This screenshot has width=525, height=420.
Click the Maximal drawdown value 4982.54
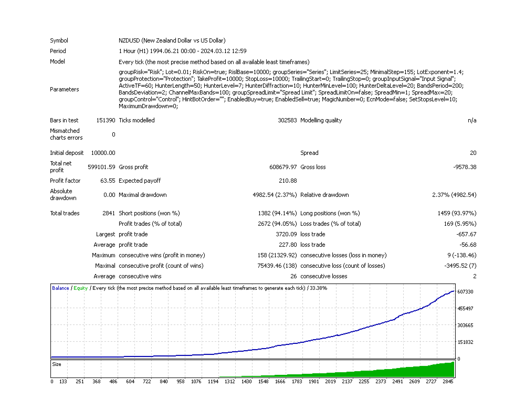pyautogui.click(x=275, y=195)
